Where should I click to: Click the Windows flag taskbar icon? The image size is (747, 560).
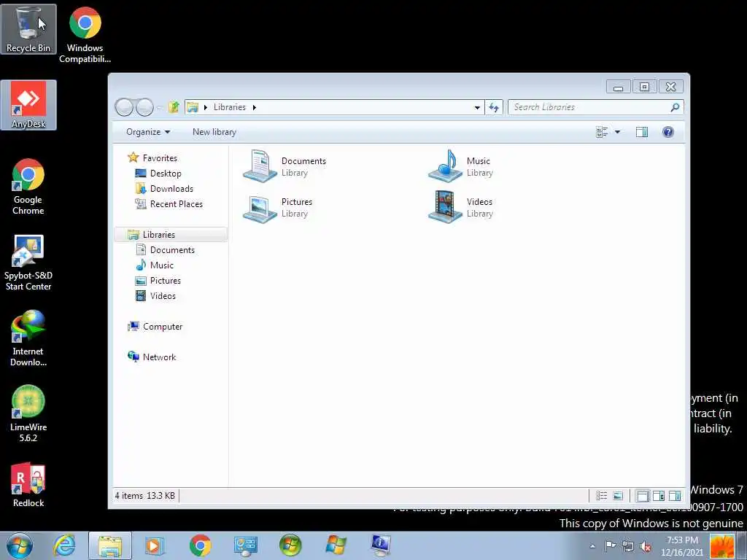(336, 545)
